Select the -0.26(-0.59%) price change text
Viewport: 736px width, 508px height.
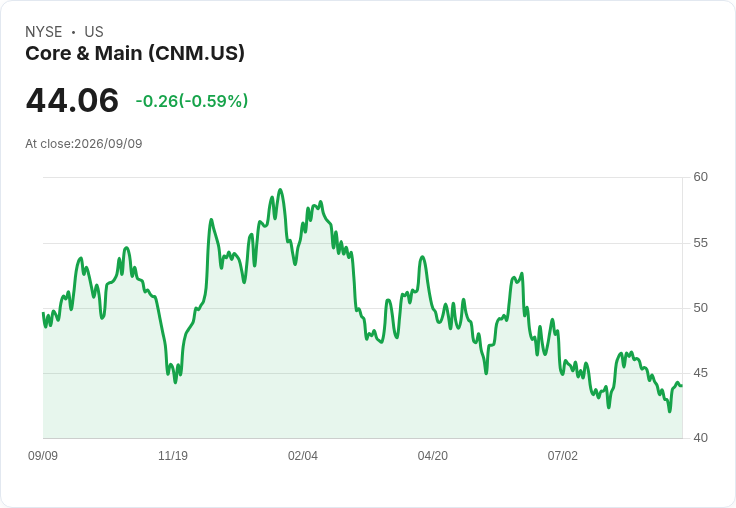192,101
